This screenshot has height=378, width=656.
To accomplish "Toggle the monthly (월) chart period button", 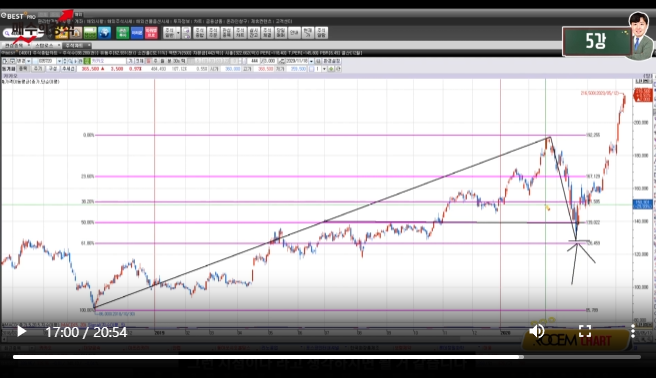I will tap(162, 61).
